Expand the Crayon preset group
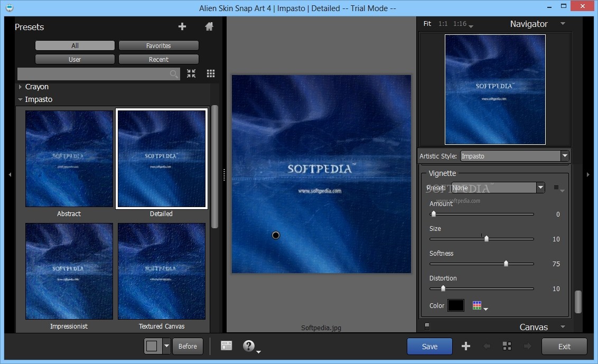 [x=20, y=87]
